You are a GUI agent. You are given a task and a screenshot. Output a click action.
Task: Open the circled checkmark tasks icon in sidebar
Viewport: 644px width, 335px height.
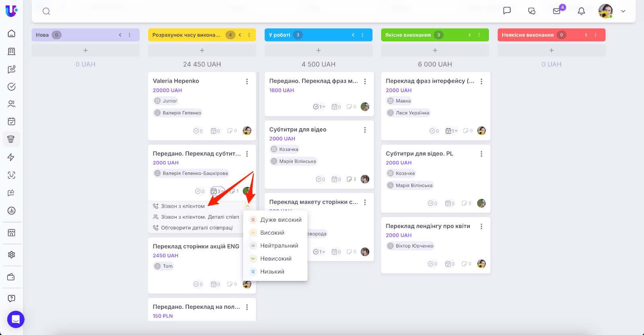tap(12, 87)
